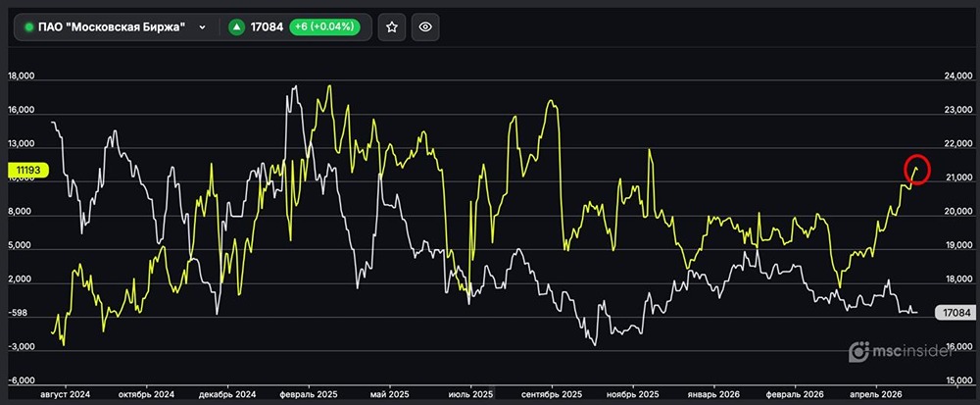Click the +6 (+0.04%) change badge
This screenshot has width=980, height=405.
tap(324, 26)
